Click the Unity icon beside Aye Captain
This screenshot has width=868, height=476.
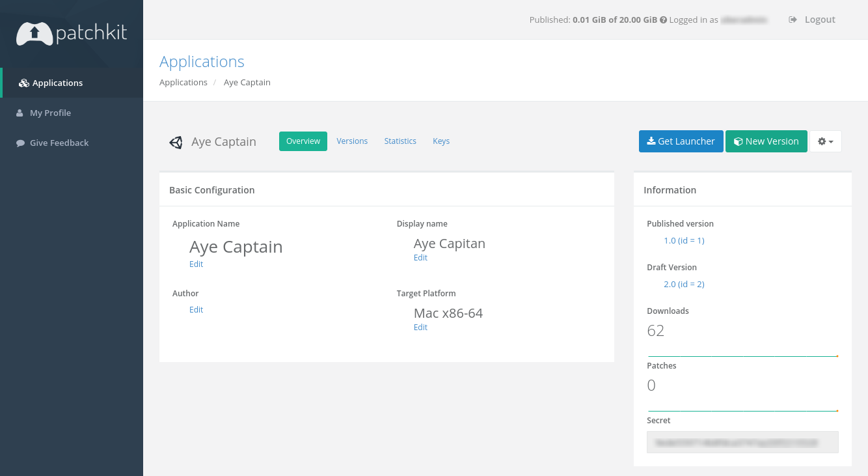pos(176,142)
